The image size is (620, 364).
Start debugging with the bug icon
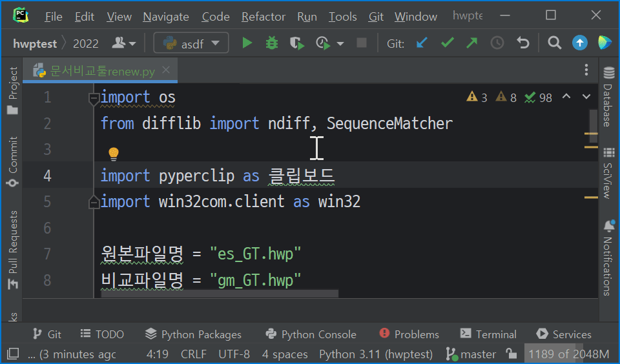[x=272, y=43]
